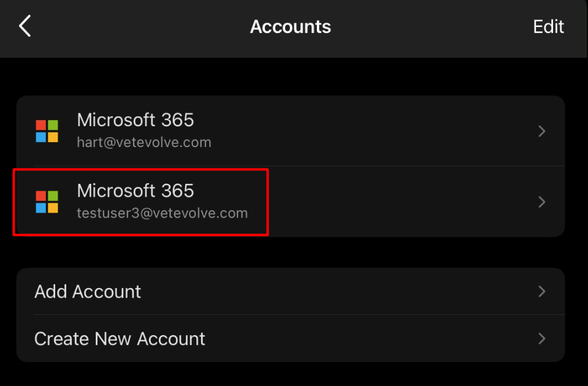This screenshot has width=588, height=386.
Task: Go back using the back arrow
Action: click(25, 26)
